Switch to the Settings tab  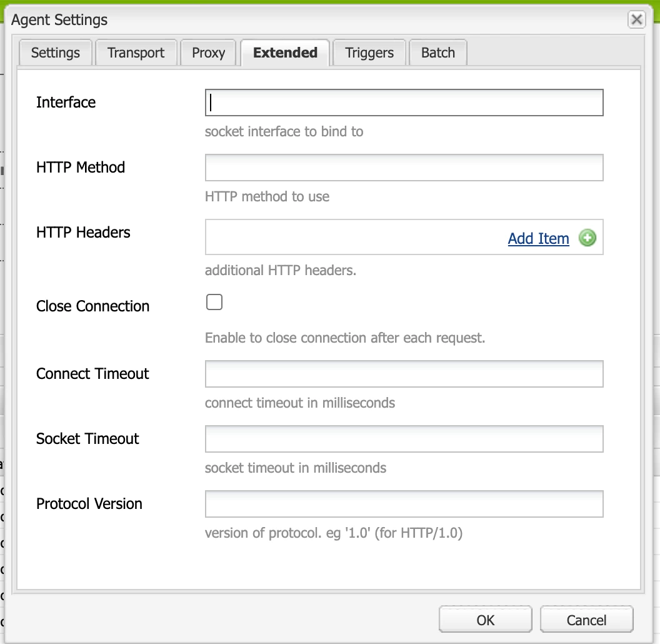(x=55, y=53)
